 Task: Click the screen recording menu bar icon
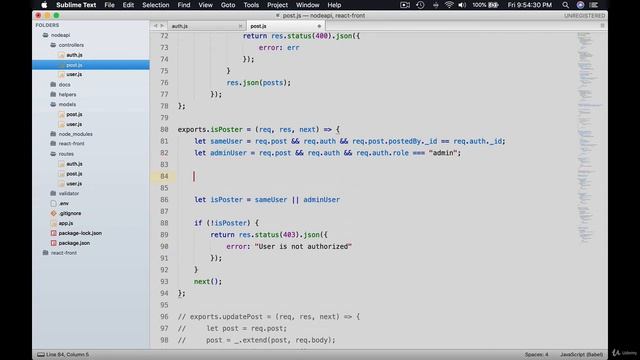click(x=405, y=5)
